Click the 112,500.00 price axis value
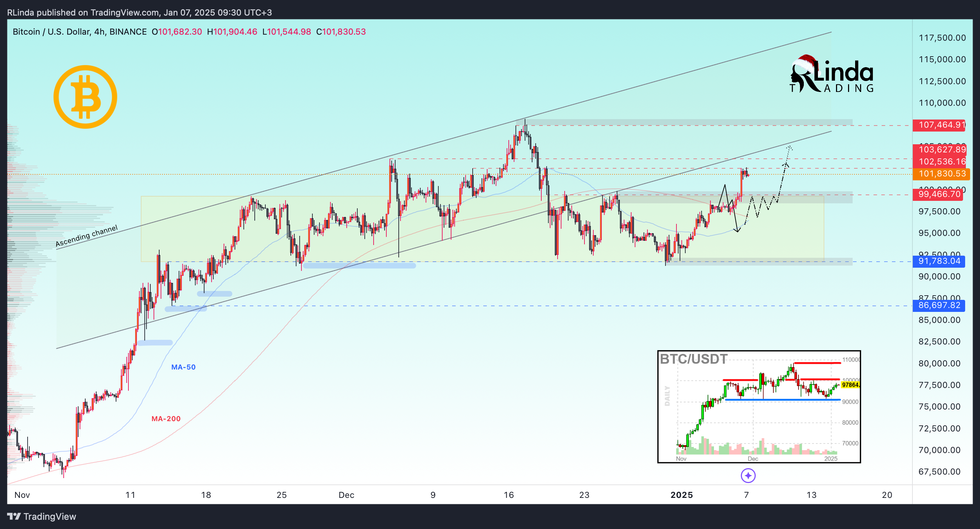Image resolution: width=980 pixels, height=529 pixels. pyautogui.click(x=942, y=81)
